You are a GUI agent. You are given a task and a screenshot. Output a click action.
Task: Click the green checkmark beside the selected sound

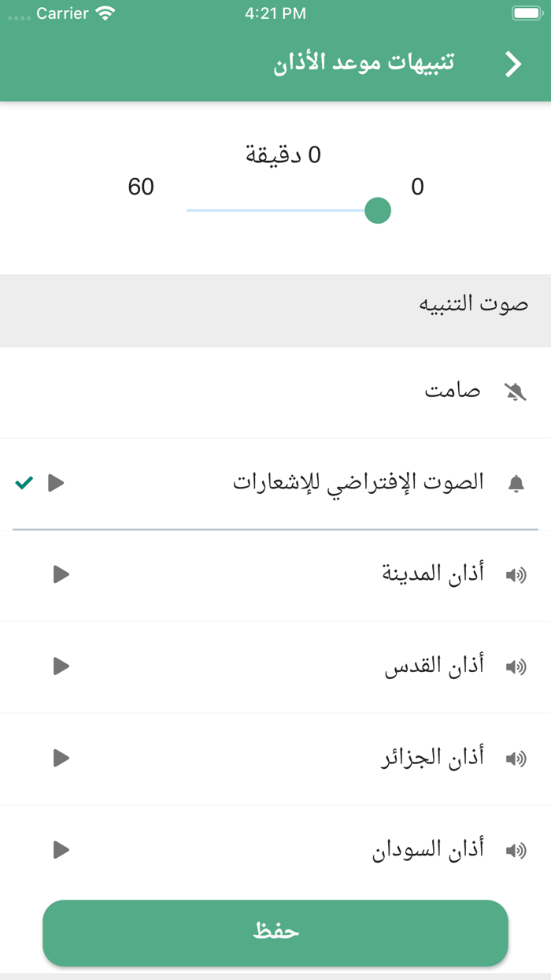point(24,483)
